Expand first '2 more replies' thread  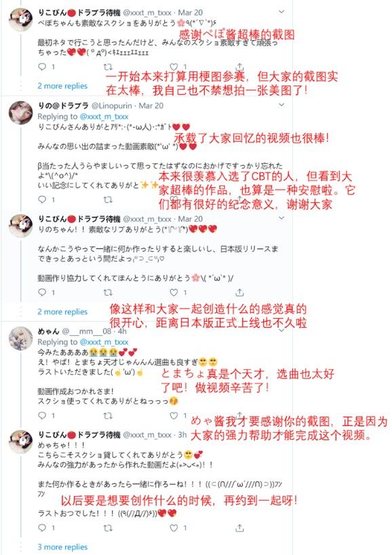tap(62, 86)
